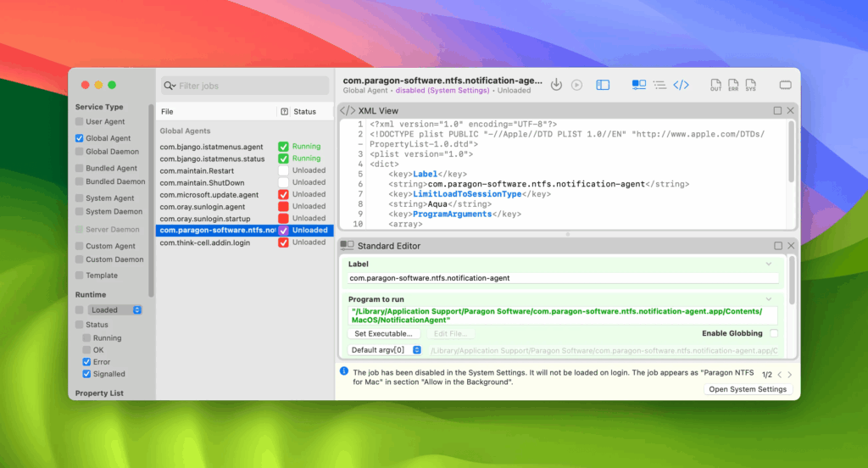
Task: Select com.think-cell.addin.login in job list
Action: click(205, 242)
